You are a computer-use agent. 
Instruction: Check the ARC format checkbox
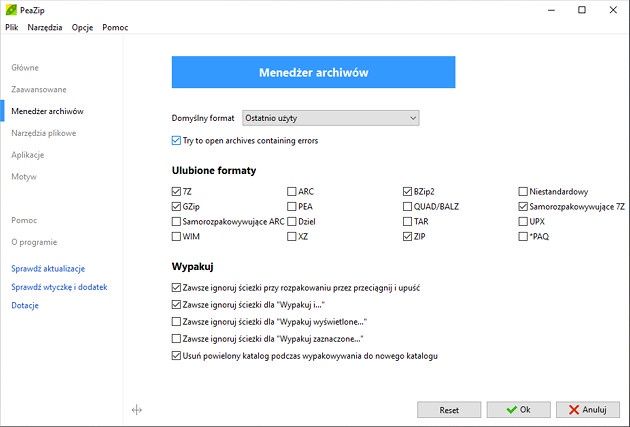click(x=292, y=192)
